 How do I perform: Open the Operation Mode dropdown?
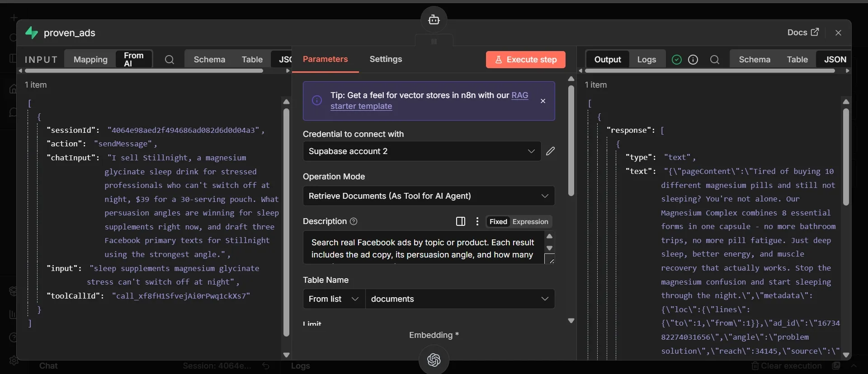429,196
